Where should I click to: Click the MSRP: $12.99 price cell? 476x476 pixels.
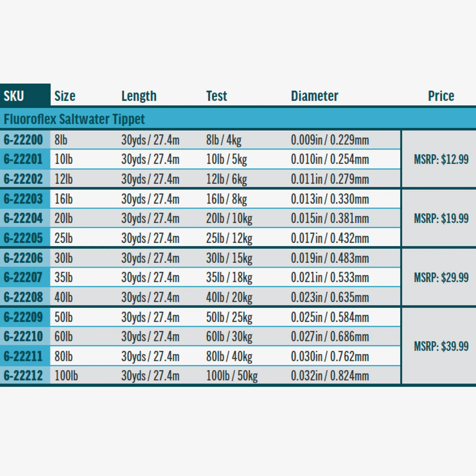[441, 159]
